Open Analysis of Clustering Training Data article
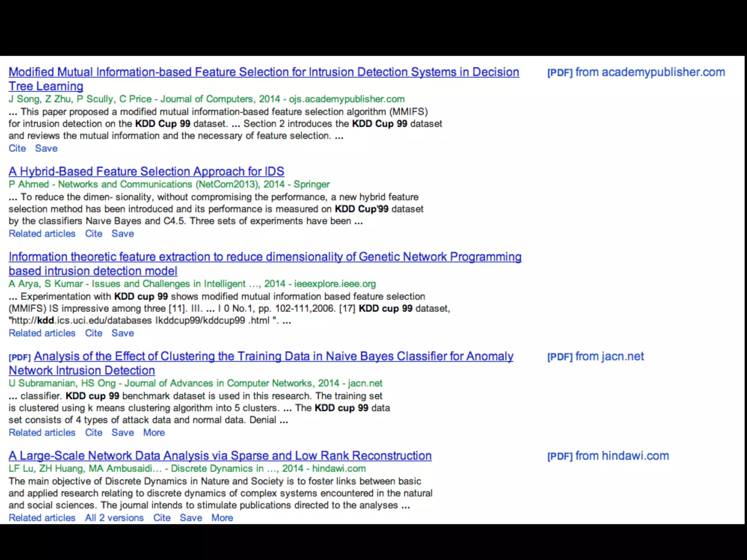 pyautogui.click(x=273, y=356)
